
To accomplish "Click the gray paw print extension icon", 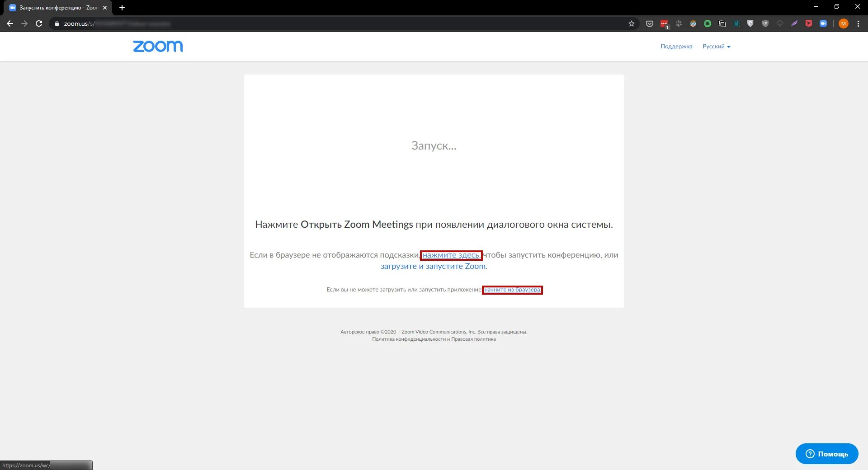I will (679, 23).
